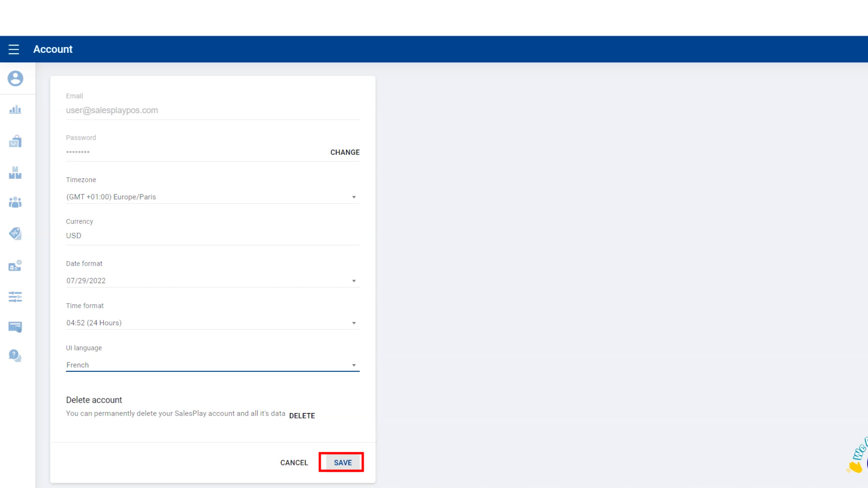Open the percent tag discounts icon
This screenshot has width=868, height=488.
(x=15, y=234)
